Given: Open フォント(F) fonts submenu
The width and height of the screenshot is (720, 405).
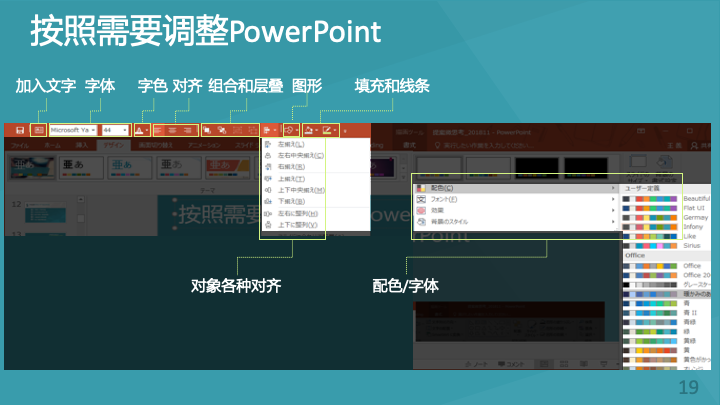Looking at the screenshot, I should pyautogui.click(x=516, y=199).
